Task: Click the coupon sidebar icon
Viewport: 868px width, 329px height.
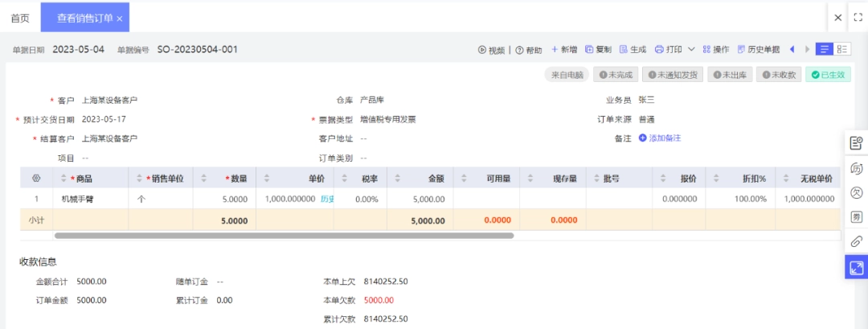Action: tap(856, 218)
